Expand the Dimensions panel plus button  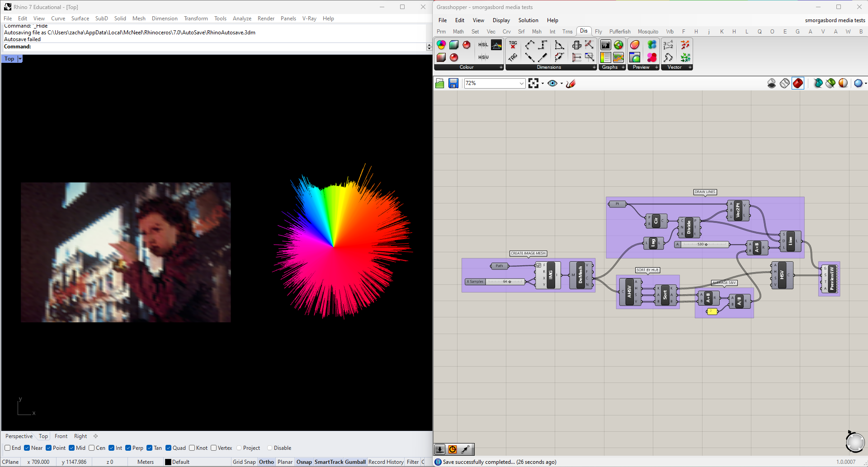[x=594, y=67]
